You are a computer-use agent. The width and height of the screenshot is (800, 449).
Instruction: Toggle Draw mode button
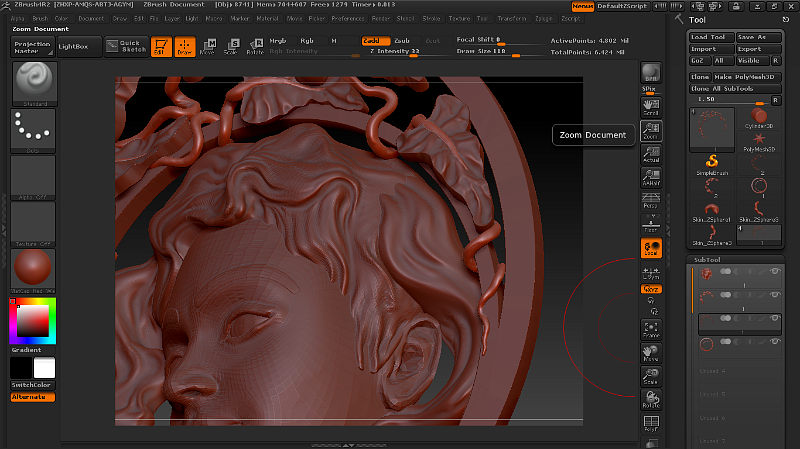coord(185,46)
